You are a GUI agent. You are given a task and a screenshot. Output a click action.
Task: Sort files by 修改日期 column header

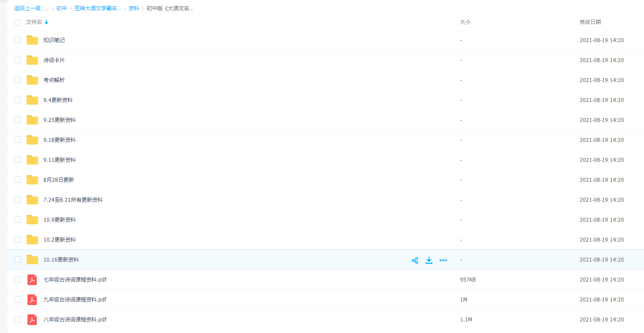pos(590,22)
